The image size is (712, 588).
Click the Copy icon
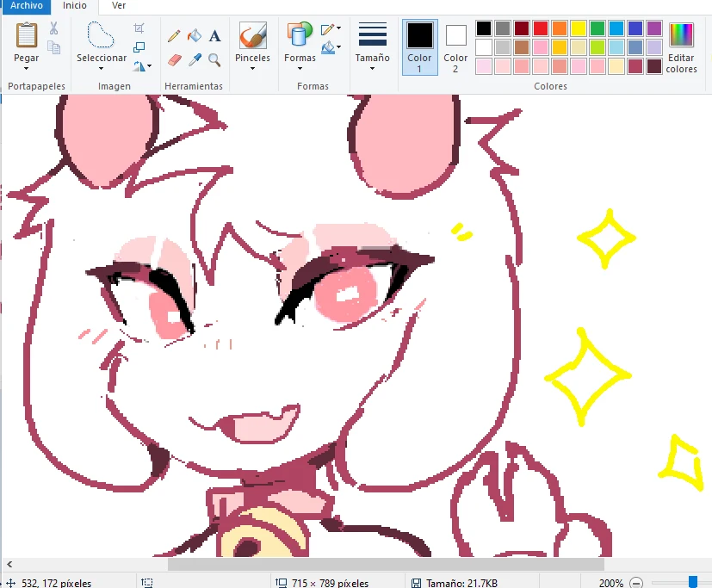pos(53,47)
